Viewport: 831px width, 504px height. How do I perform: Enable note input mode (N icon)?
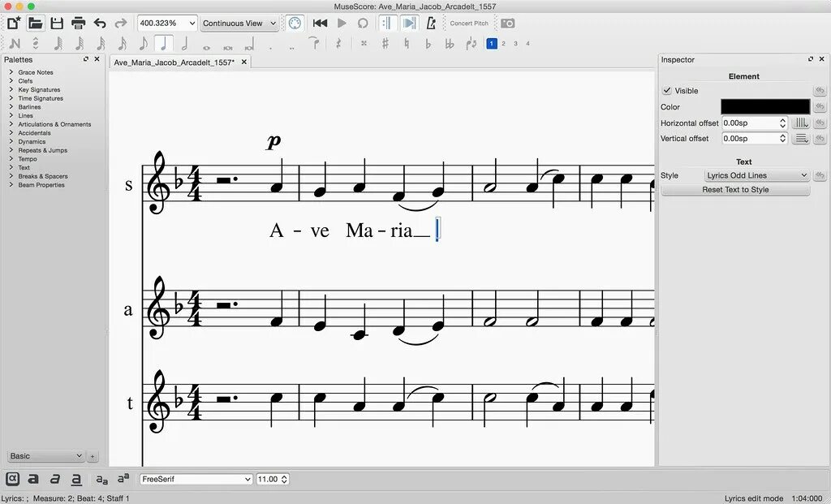15,44
